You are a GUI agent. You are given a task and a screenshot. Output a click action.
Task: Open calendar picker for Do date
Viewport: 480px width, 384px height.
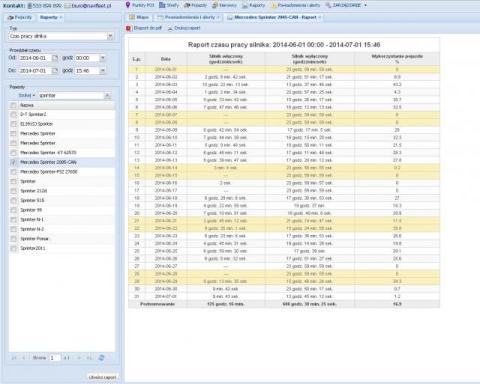pos(55,71)
